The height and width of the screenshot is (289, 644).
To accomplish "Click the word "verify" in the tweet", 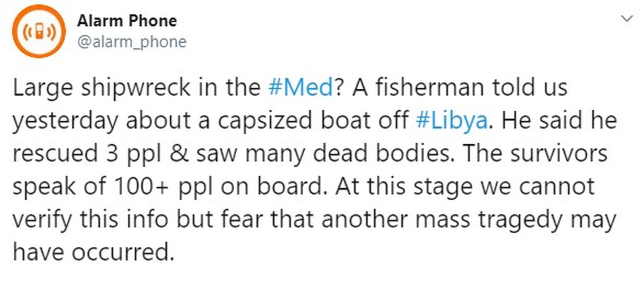I will (42, 220).
